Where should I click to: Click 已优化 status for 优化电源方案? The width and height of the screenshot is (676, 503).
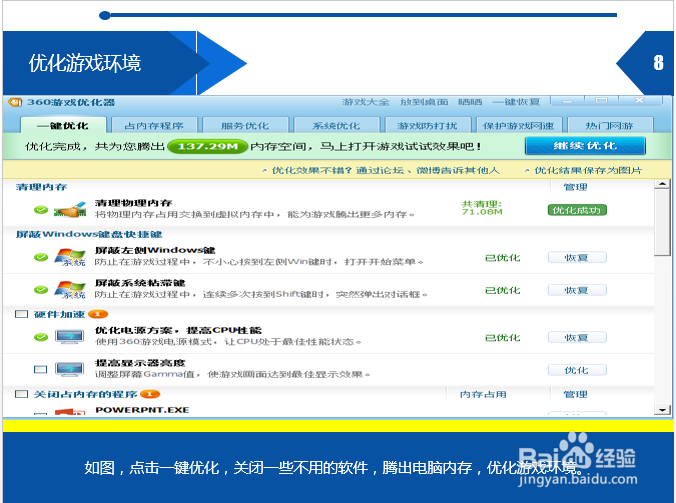(x=503, y=337)
